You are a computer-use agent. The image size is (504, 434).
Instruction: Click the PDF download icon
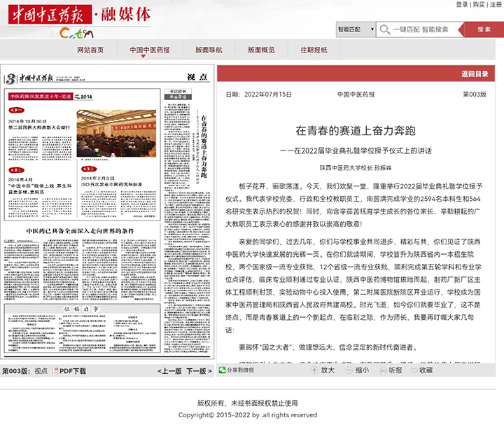[x=55, y=371]
